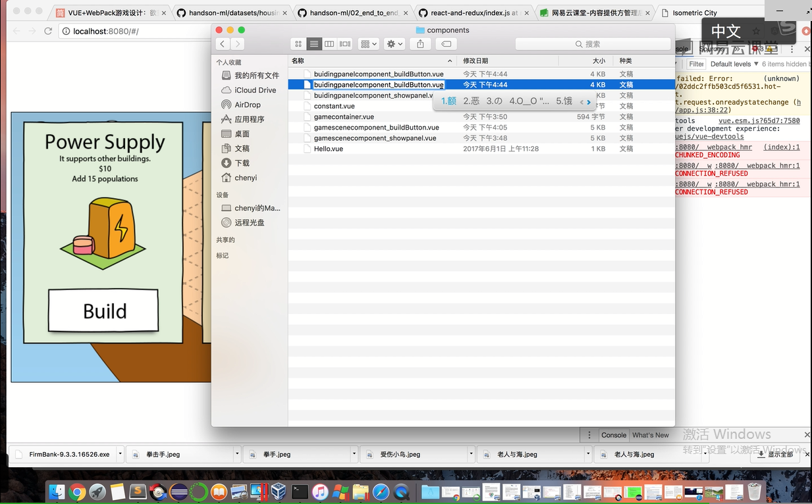Close the react-and-redux/index.js tab
The image size is (812, 504).
(526, 13)
